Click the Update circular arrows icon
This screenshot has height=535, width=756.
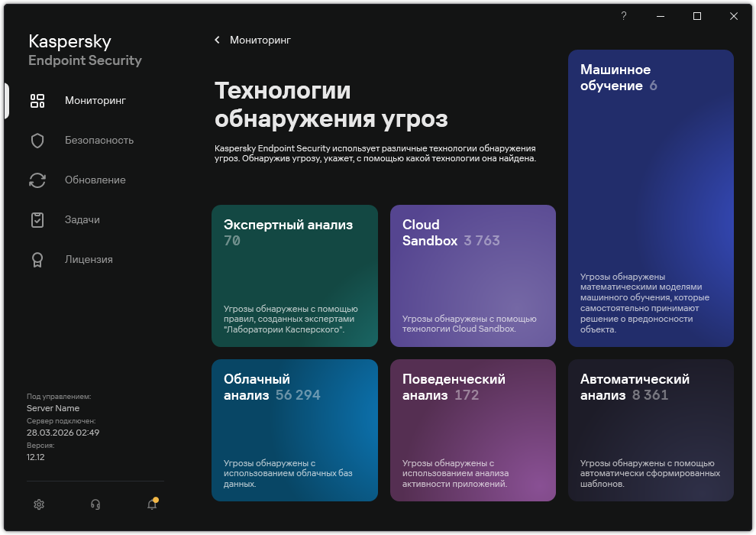(37, 180)
